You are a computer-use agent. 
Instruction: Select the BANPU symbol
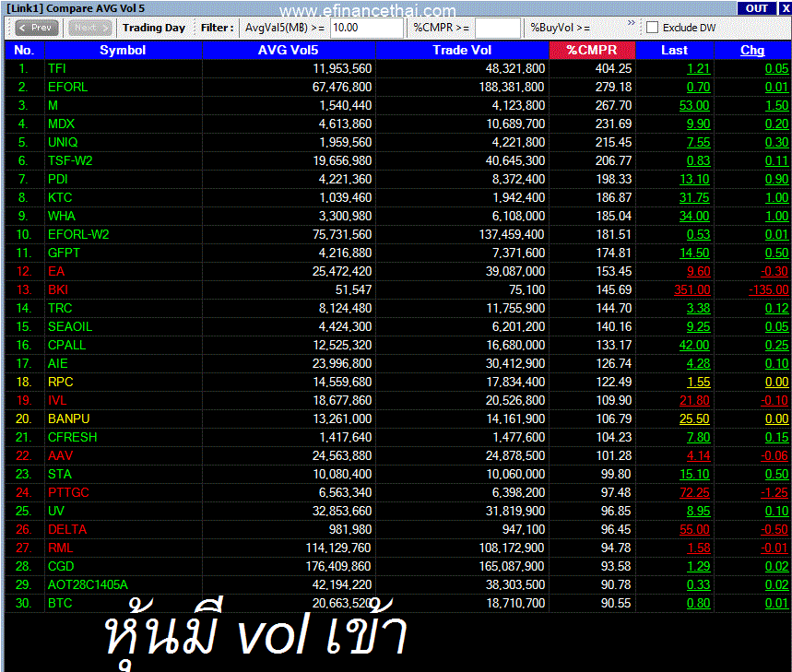pyautogui.click(x=69, y=419)
